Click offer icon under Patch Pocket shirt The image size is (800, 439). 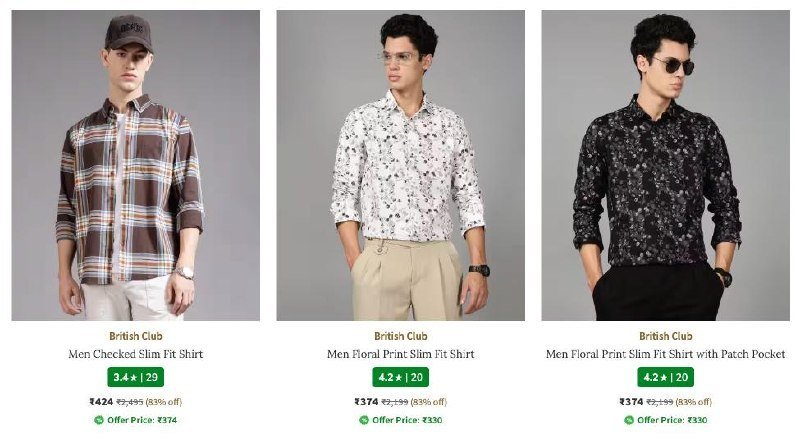coord(629,420)
